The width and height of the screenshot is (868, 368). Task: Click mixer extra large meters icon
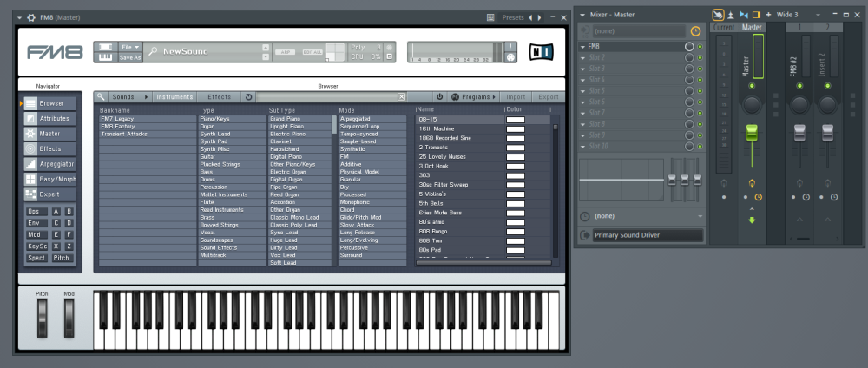(731, 15)
